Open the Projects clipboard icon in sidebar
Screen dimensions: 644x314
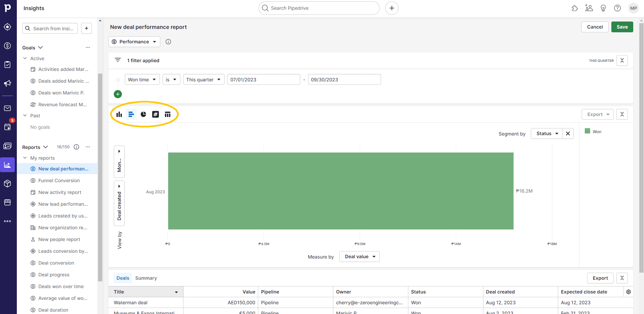click(7, 65)
